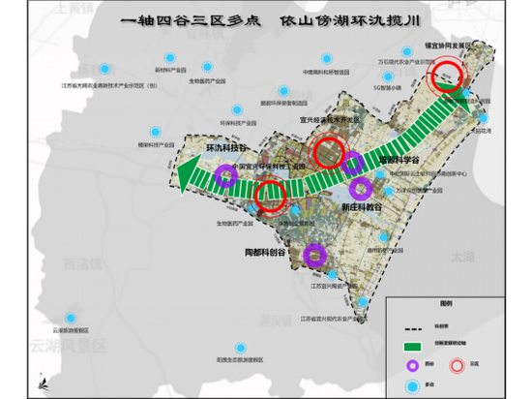Click the 太湖 lake name
The width and height of the screenshot is (532, 399).
[x=462, y=257]
